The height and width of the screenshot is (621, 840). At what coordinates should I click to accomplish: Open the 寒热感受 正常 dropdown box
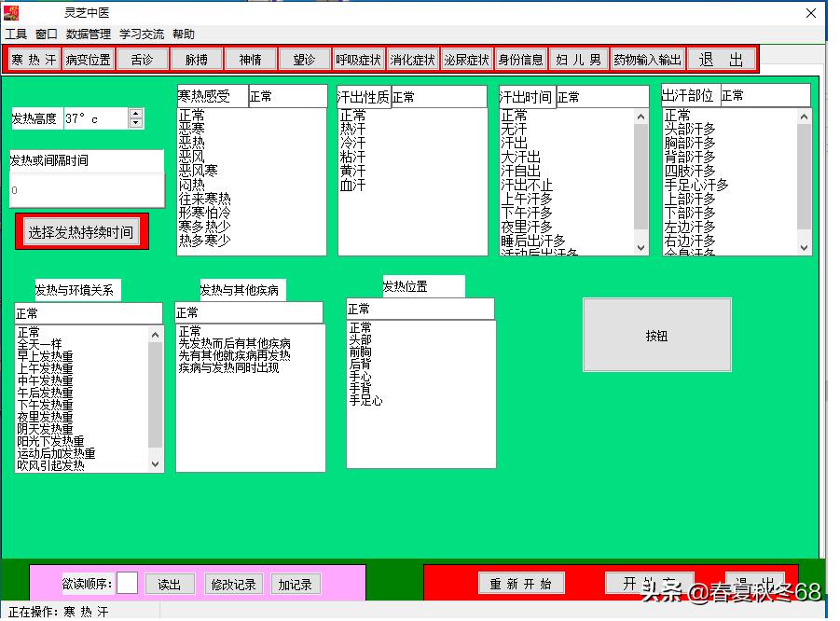(288, 95)
